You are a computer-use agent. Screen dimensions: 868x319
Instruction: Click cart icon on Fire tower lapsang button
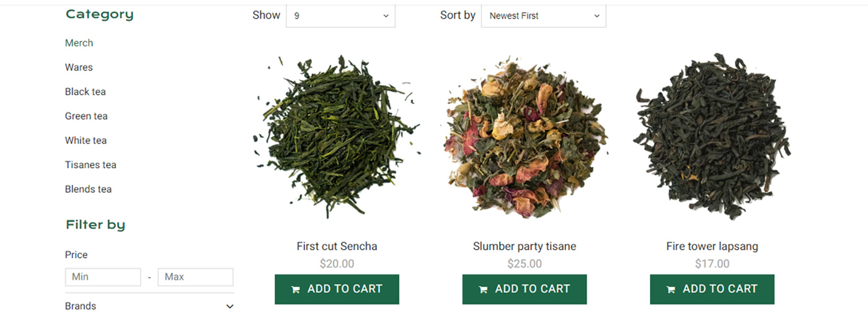click(x=671, y=289)
